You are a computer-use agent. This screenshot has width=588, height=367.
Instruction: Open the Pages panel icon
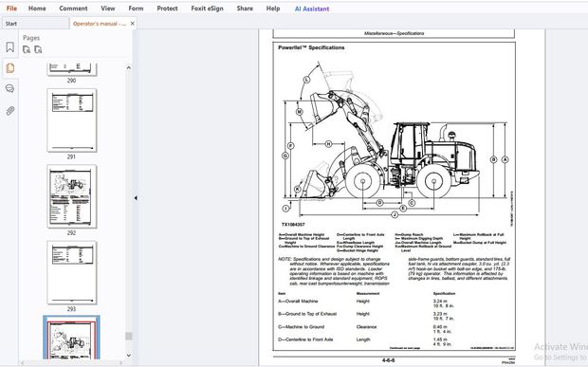[x=10, y=68]
